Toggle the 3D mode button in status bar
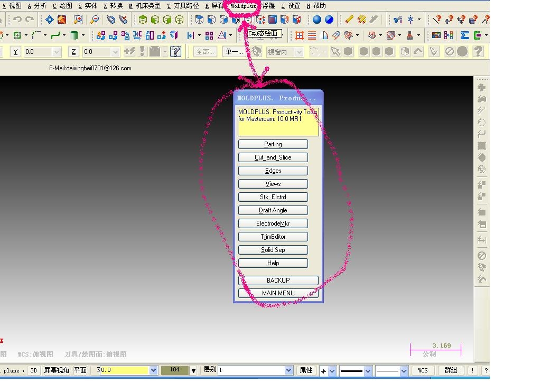Screen dimensions: 541x392 (x=33, y=370)
